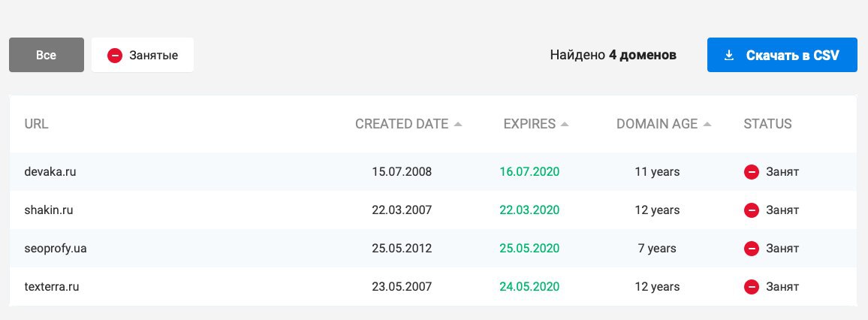Open shakin.ru domain link
The image size is (868, 320).
point(49,210)
